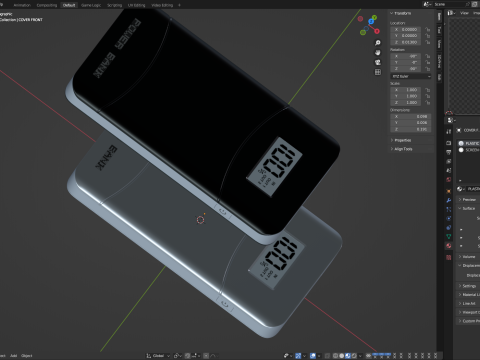Switch to the Game Logic workspace tab

tap(91, 5)
